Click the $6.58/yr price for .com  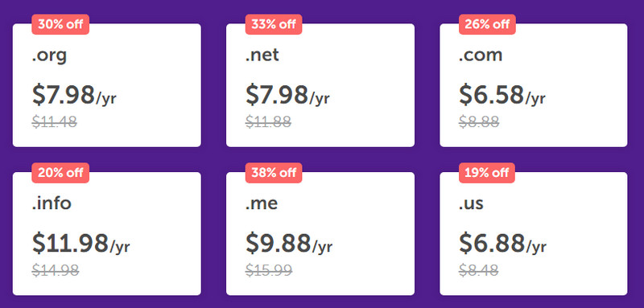pyautogui.click(x=502, y=95)
